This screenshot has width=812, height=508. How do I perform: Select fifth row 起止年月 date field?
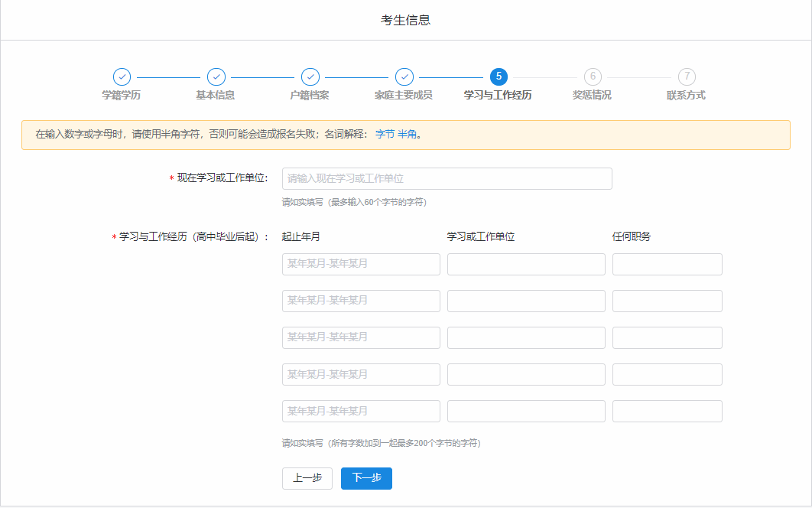click(361, 411)
